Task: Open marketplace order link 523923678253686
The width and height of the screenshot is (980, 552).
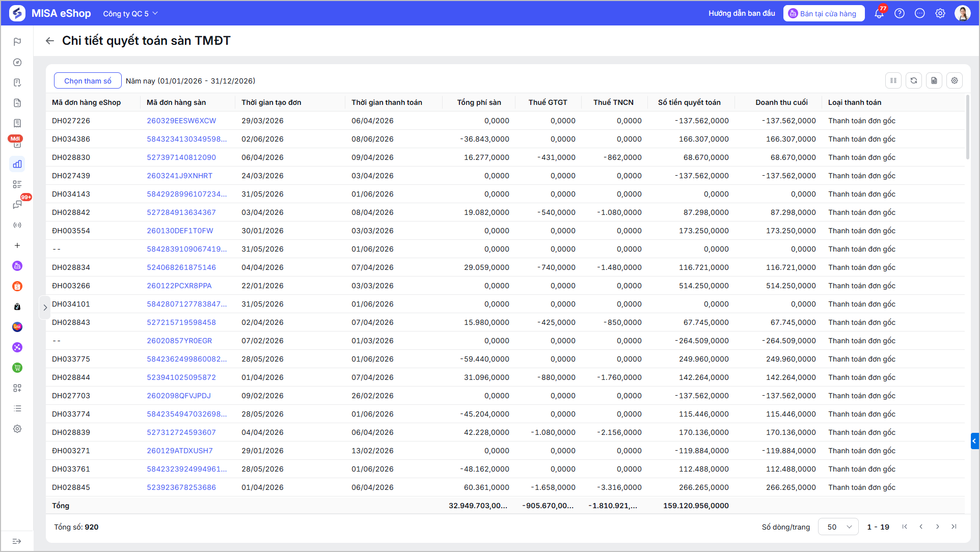Action: tap(181, 487)
